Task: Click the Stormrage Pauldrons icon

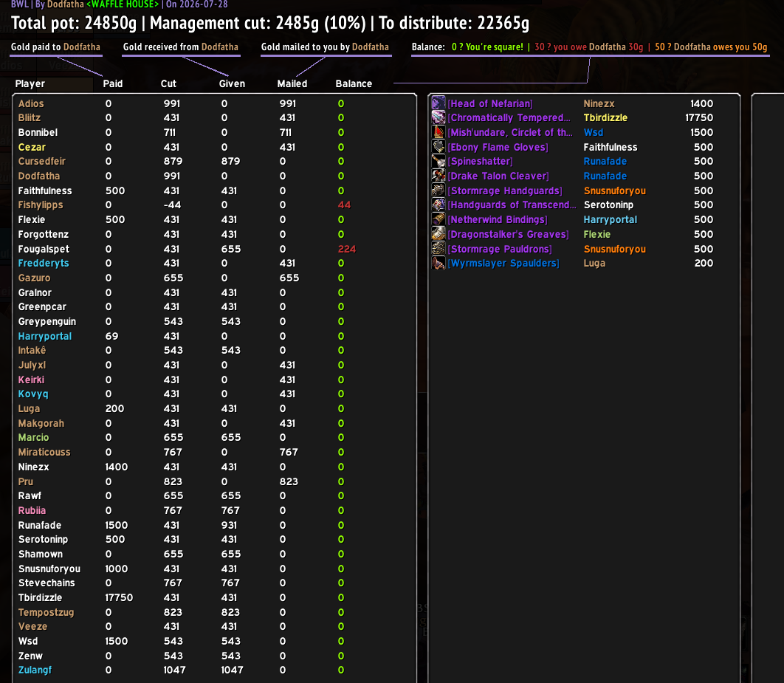Action: pos(439,249)
